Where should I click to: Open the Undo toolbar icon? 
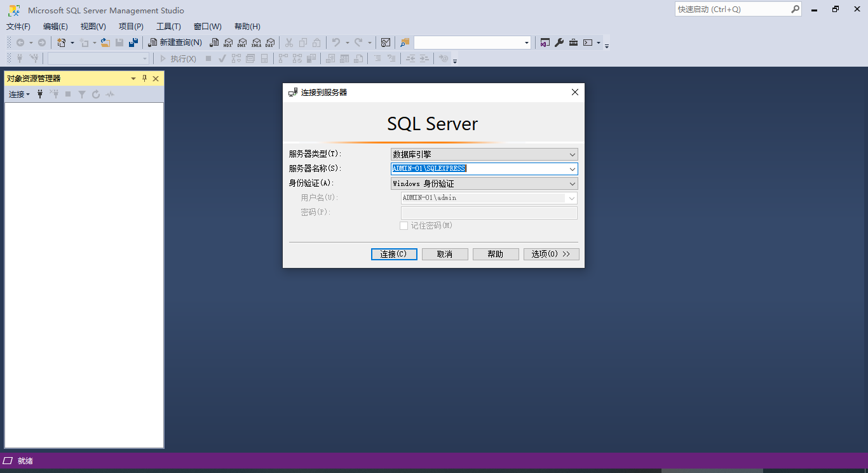click(x=337, y=43)
